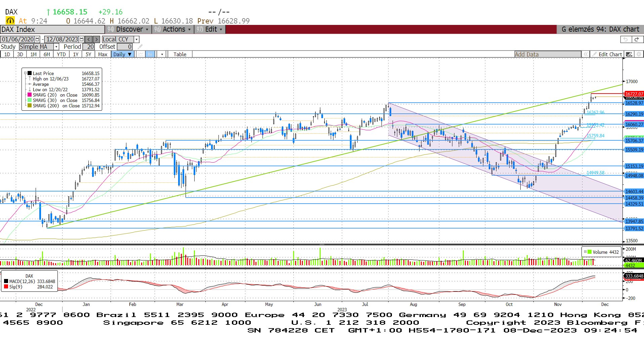This screenshot has height=349, width=644.
Task: Click the 13947.85 price level label
Action: click(x=634, y=221)
